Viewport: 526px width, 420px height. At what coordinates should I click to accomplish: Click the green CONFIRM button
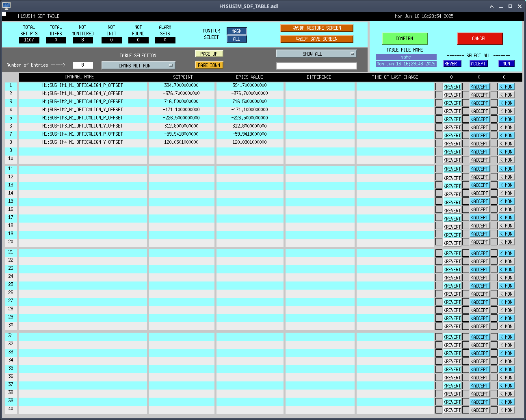pos(405,39)
